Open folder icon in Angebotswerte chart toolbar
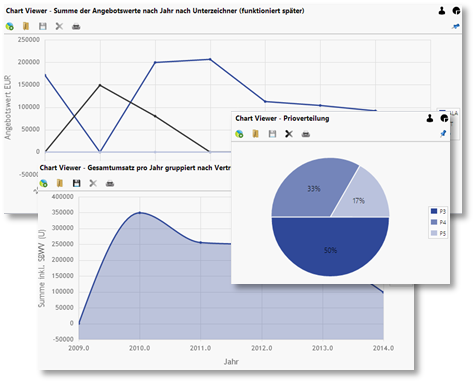Screen dimensions: 475x383 click(x=26, y=26)
